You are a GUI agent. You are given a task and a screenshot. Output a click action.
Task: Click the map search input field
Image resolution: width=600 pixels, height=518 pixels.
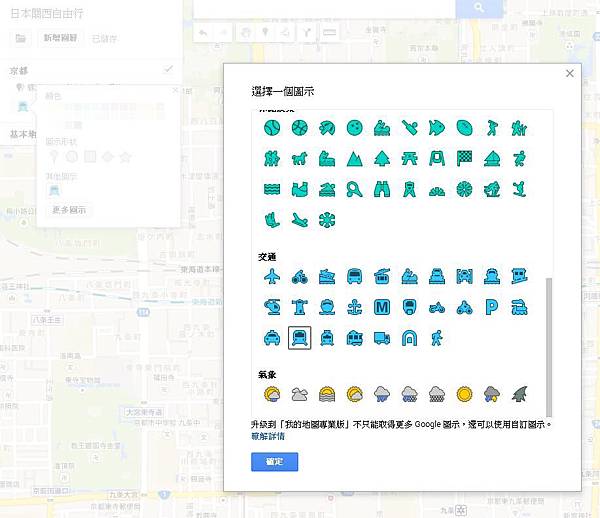324,8
